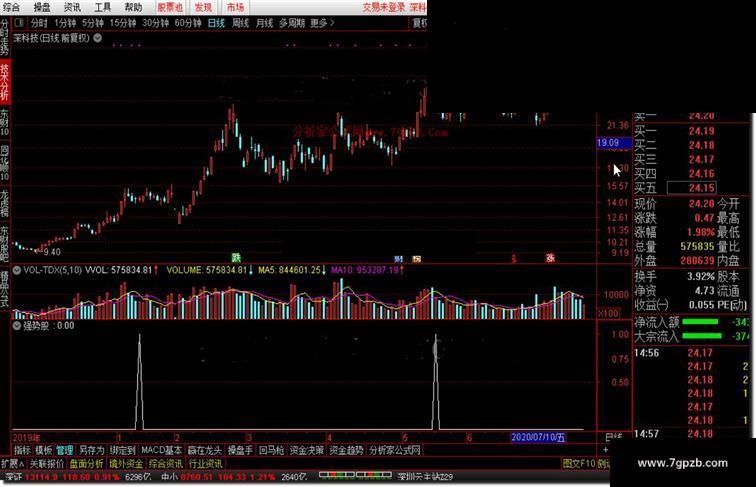Click the 管理 button
756x487 pixels.
pos(65,450)
